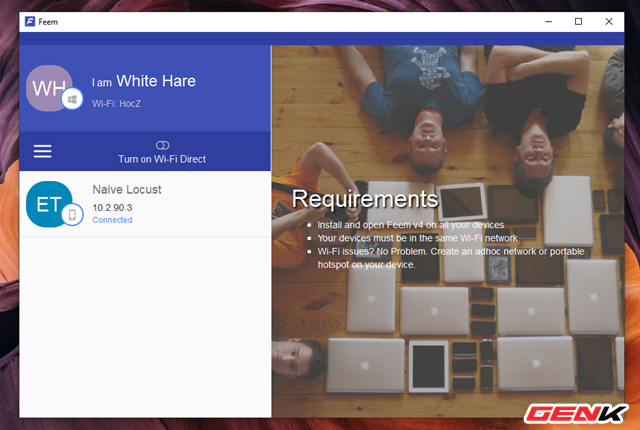
Task: Click the blue Connected status text
Action: click(112, 220)
